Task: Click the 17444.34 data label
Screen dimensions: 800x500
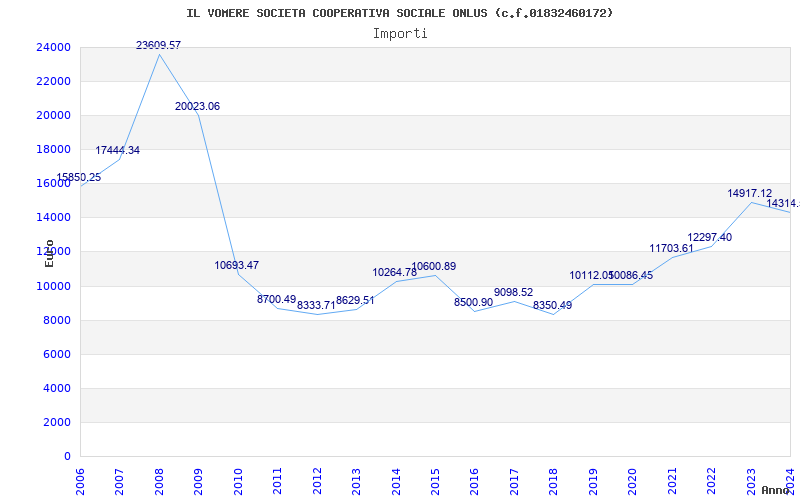Action: pyautogui.click(x=117, y=151)
